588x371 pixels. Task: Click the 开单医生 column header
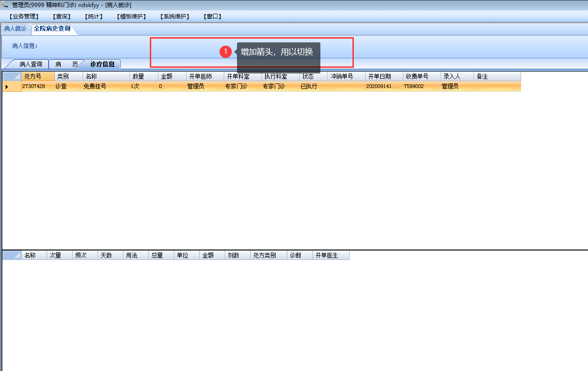click(x=331, y=255)
